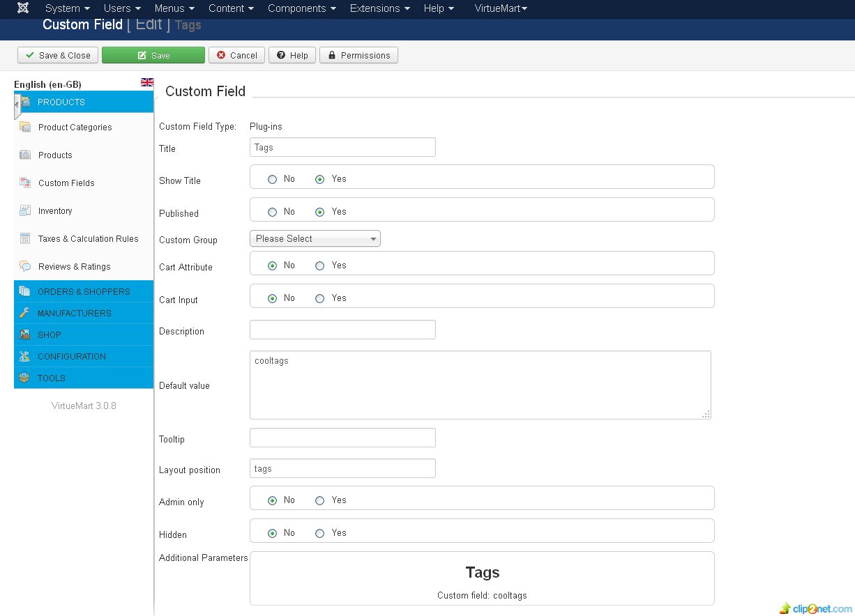Select Yes for Hidden option

click(320, 533)
